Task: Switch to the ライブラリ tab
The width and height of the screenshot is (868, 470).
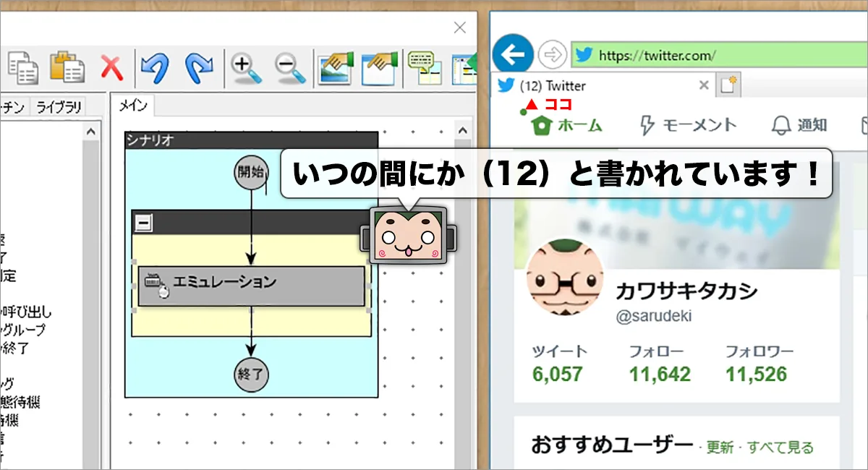Action: (x=59, y=107)
